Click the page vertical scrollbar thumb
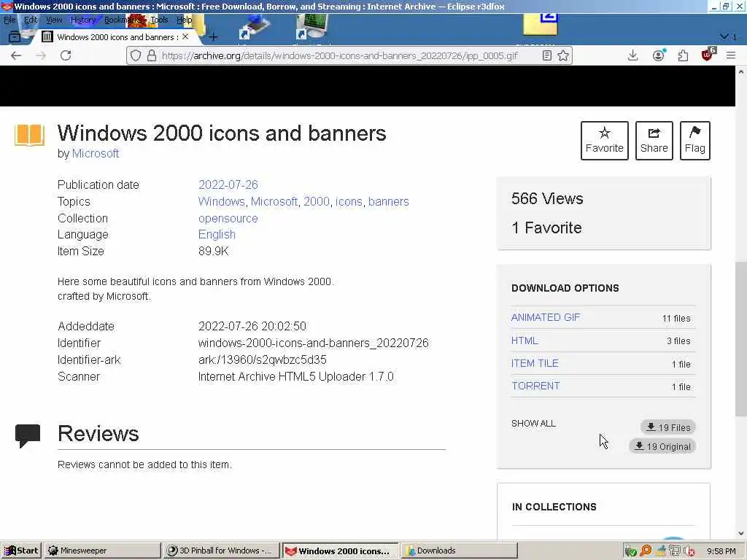 (x=741, y=339)
